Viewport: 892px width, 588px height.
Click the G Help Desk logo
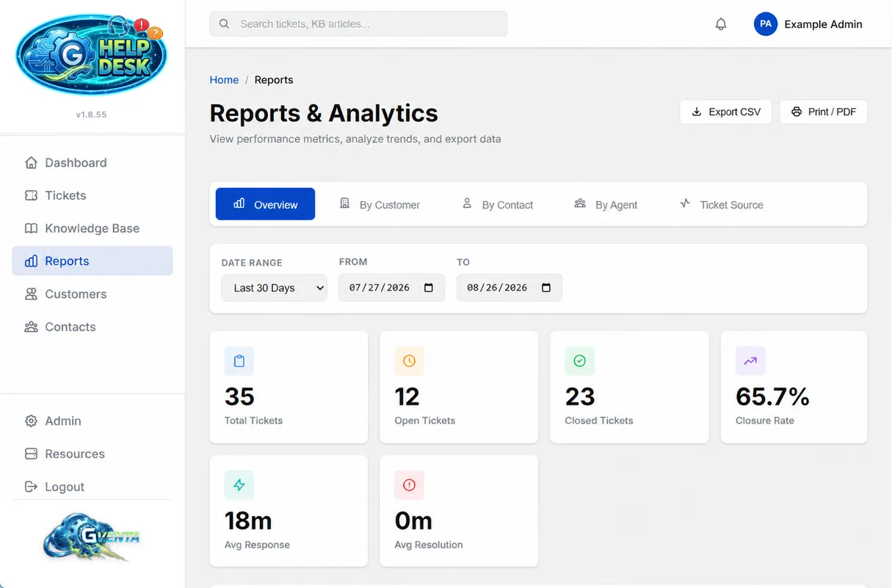92,55
